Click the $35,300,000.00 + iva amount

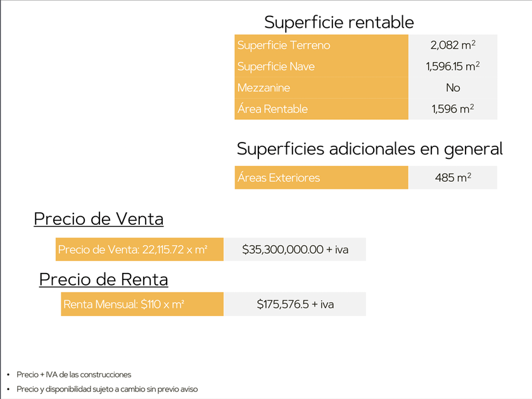295,250
